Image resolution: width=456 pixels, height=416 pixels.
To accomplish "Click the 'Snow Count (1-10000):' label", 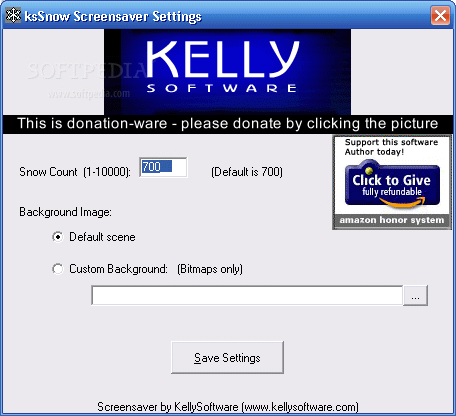I will tap(75, 172).
